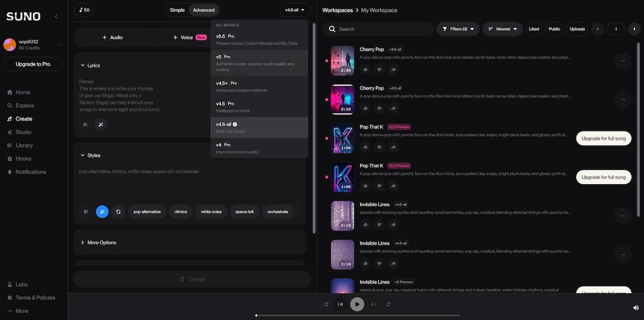Open more options for Cherry Pop 2:19
Screen dimensions: 644x320
623,99
